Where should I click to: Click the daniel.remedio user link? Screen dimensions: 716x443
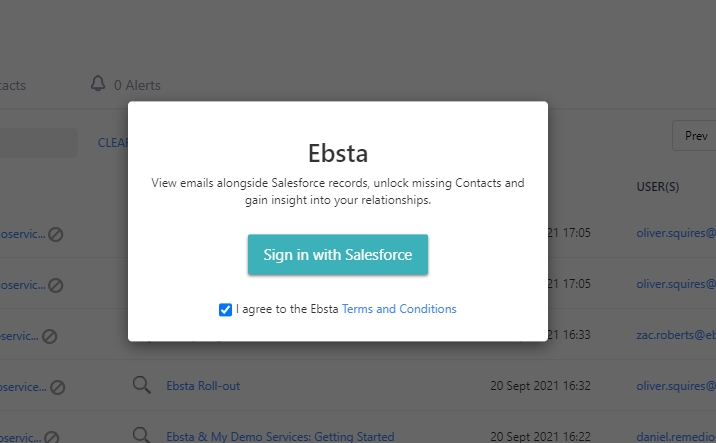[x=676, y=437]
